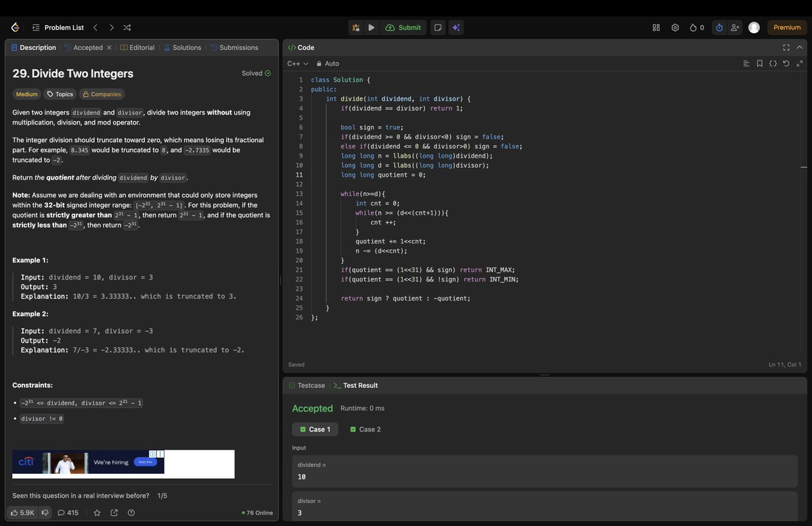This screenshot has width=812, height=526.
Task: Switch to the Solutions tab
Action: (x=183, y=47)
